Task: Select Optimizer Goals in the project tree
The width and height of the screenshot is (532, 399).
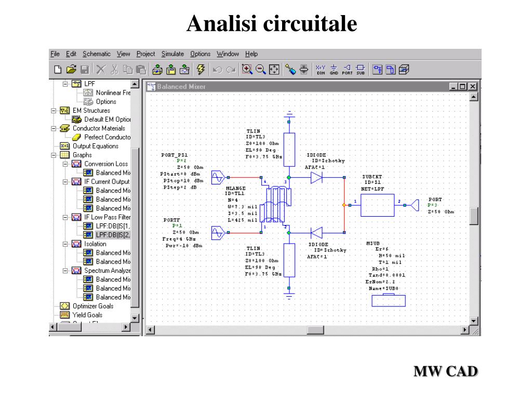Action: 93,306
